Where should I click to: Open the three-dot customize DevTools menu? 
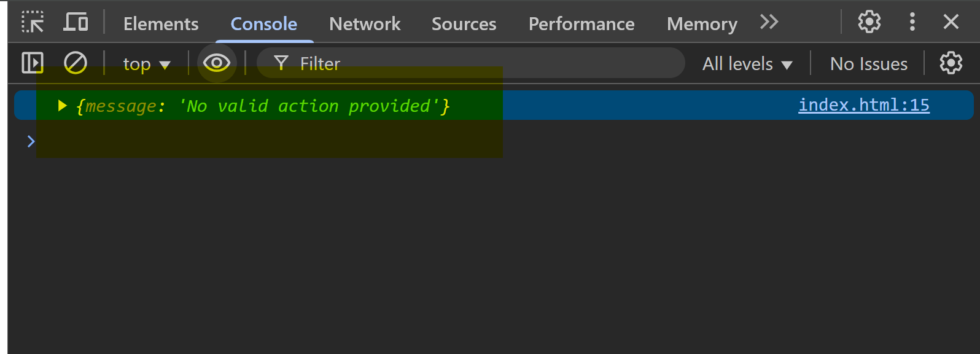[x=912, y=22]
